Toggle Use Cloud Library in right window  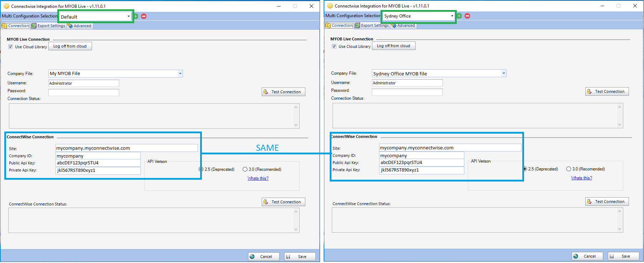click(x=334, y=46)
